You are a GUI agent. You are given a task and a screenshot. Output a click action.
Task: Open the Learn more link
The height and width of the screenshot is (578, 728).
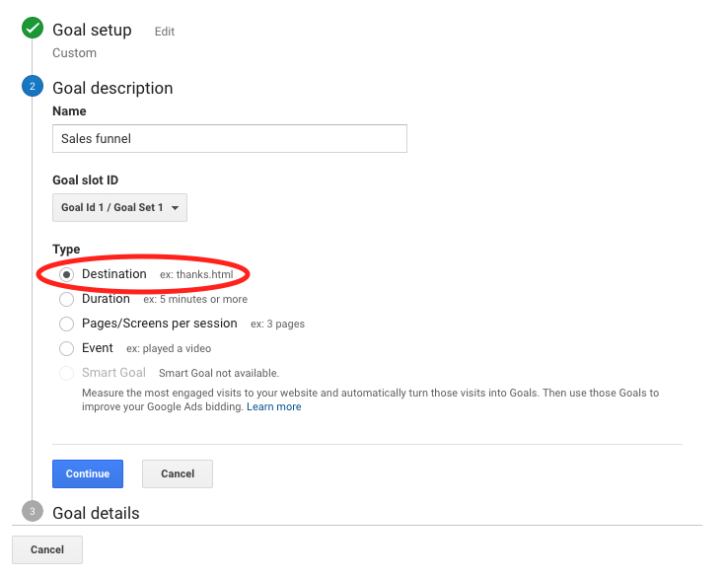(x=274, y=406)
